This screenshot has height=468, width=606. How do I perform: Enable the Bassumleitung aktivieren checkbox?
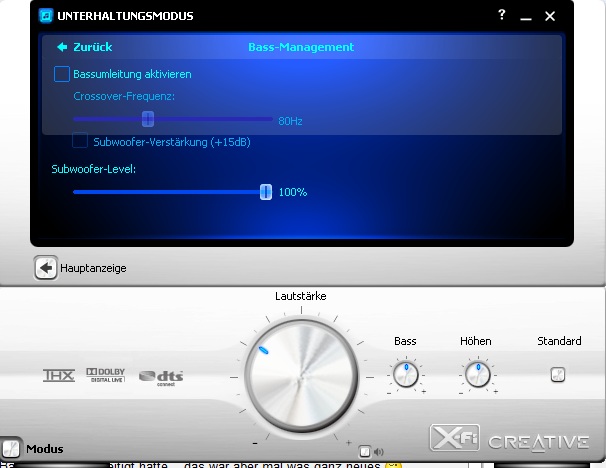(62, 74)
